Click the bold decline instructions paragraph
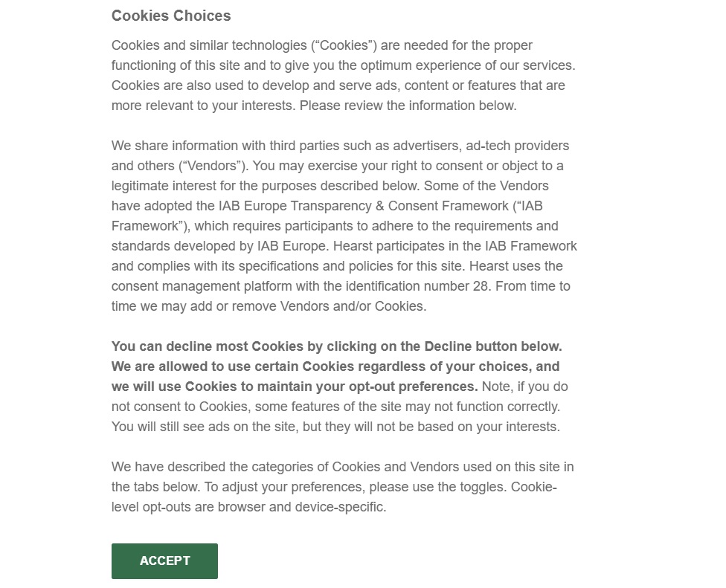This screenshot has height=588, width=726. (335, 366)
